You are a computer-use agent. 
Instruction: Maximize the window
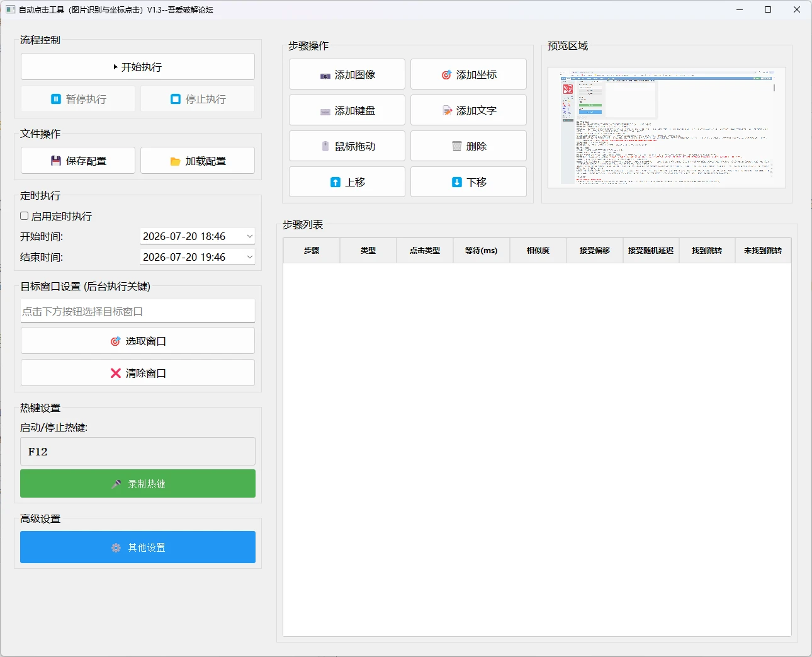(x=768, y=9)
